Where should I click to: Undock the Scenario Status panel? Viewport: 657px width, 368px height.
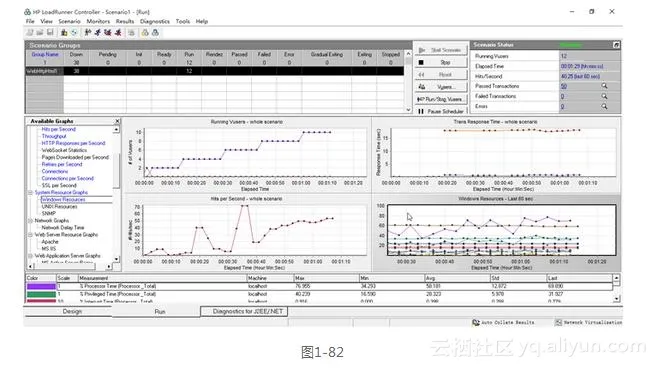616,45
